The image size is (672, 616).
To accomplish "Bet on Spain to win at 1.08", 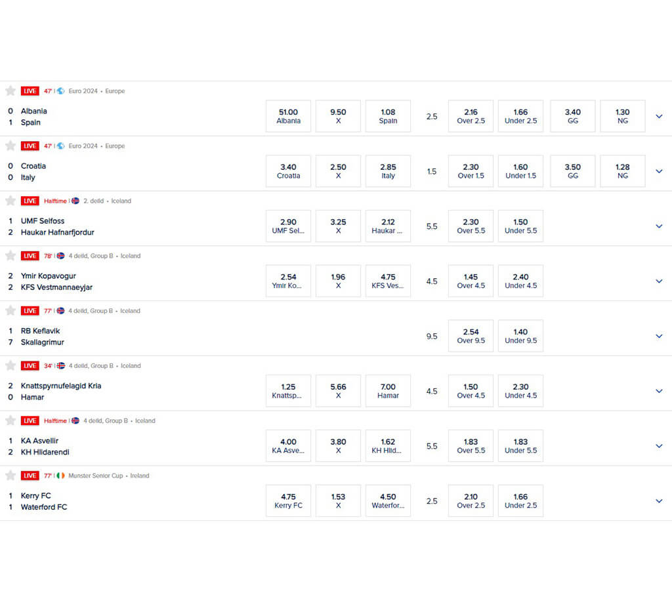I will point(388,116).
